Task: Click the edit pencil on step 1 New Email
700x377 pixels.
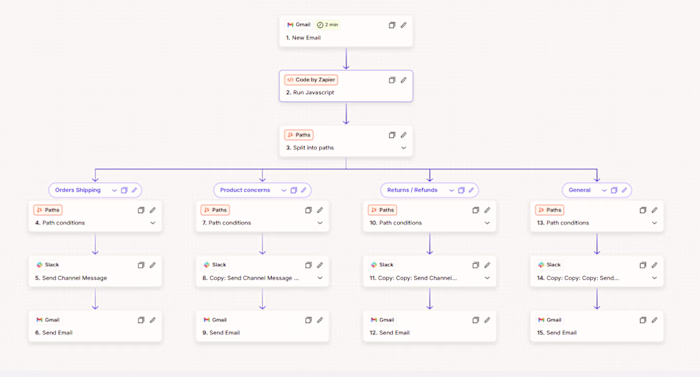Action: [404, 25]
